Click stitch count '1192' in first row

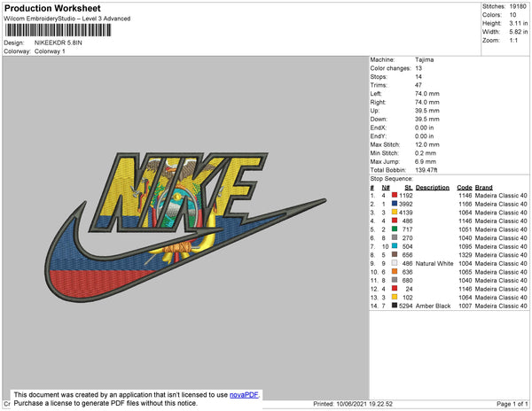coord(406,196)
